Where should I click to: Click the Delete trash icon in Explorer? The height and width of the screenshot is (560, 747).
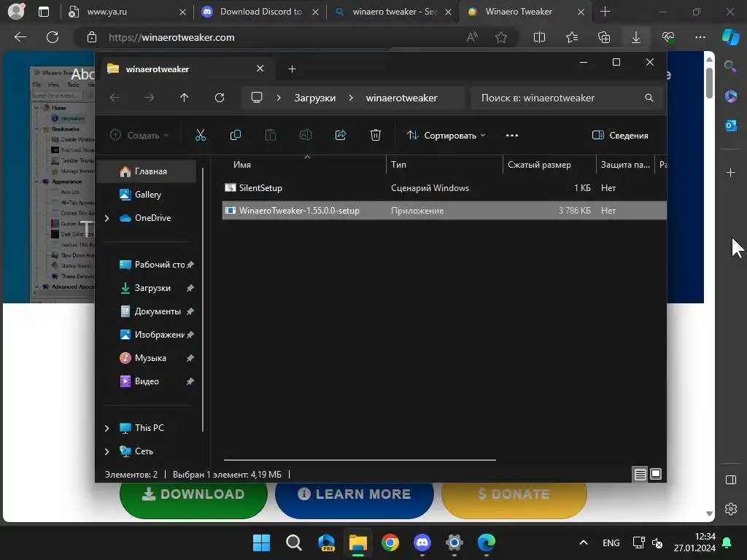click(x=376, y=135)
